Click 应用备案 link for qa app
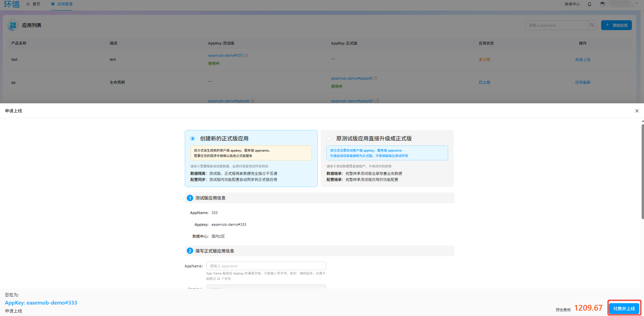 (x=583, y=82)
